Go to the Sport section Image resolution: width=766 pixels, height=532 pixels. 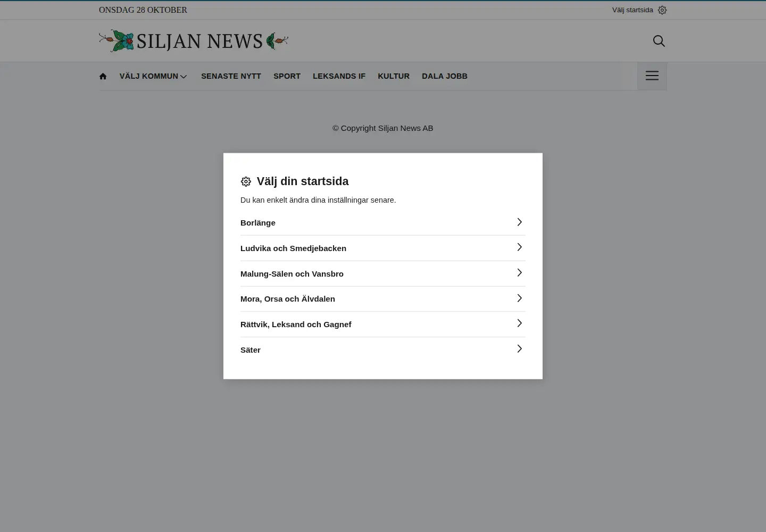287,76
